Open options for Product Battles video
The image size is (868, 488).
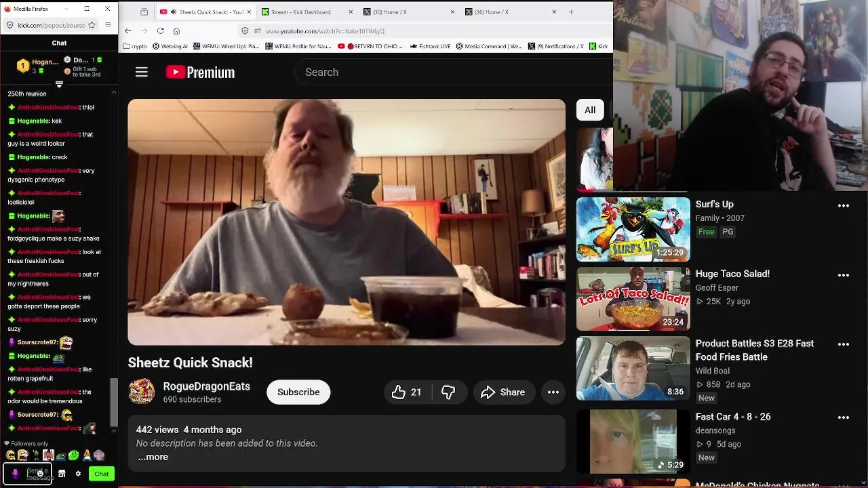844,344
